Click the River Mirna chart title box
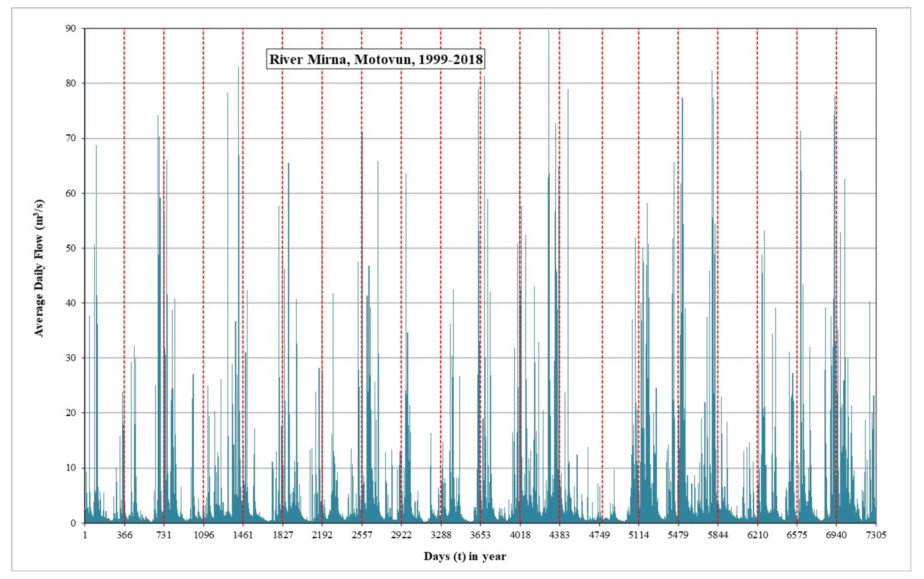The height and width of the screenshot is (579, 924). (x=376, y=59)
